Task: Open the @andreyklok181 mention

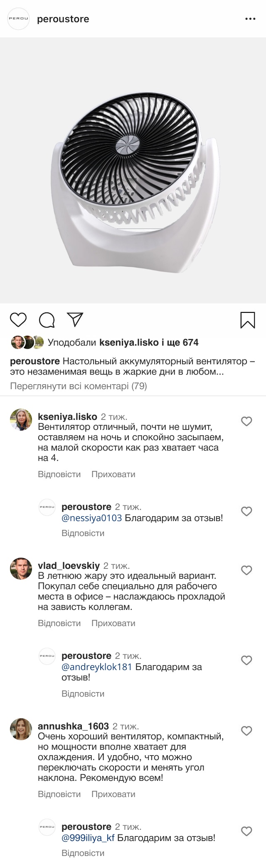Action: 96,667
